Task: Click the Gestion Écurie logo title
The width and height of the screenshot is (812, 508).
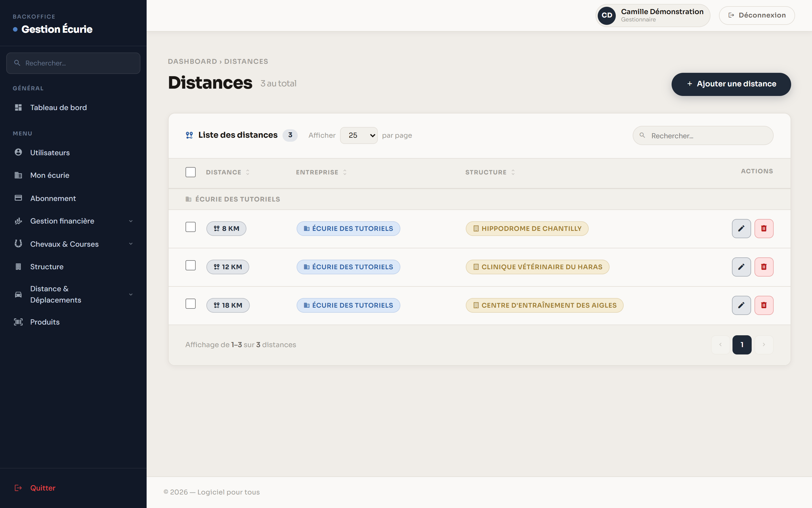Action: (57, 29)
